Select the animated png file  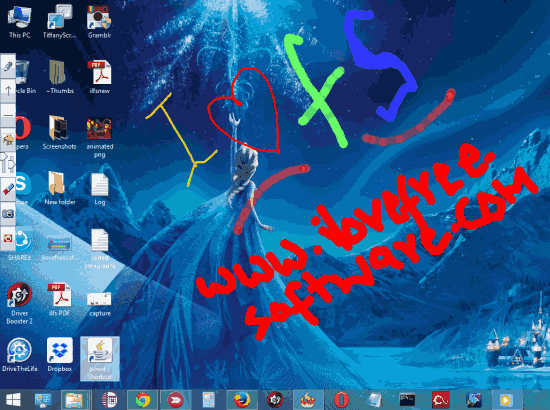point(100,137)
